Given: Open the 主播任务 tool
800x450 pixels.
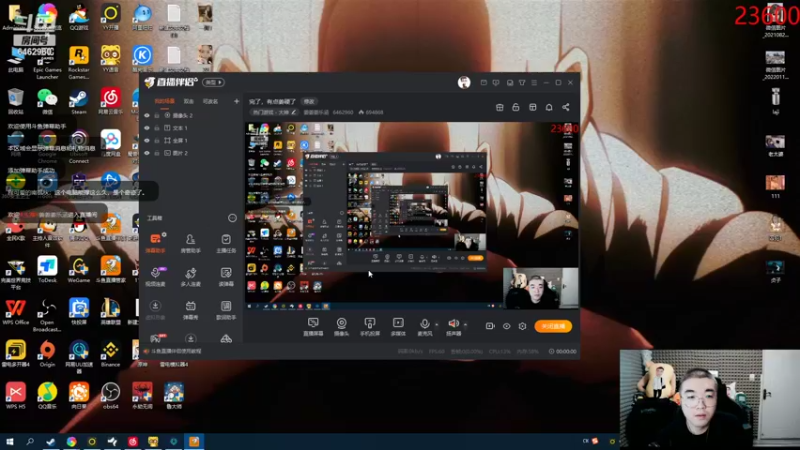Looking at the screenshot, I should [x=226, y=243].
